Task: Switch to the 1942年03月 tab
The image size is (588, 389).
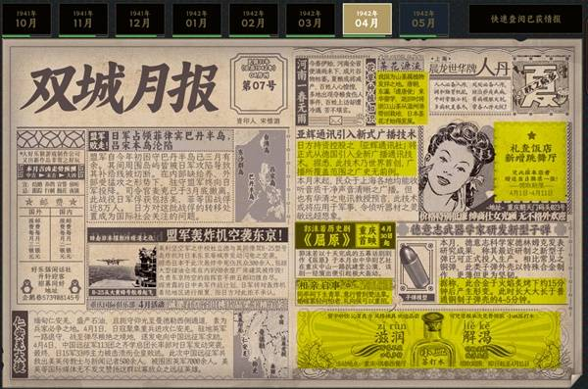Action: click(x=310, y=20)
